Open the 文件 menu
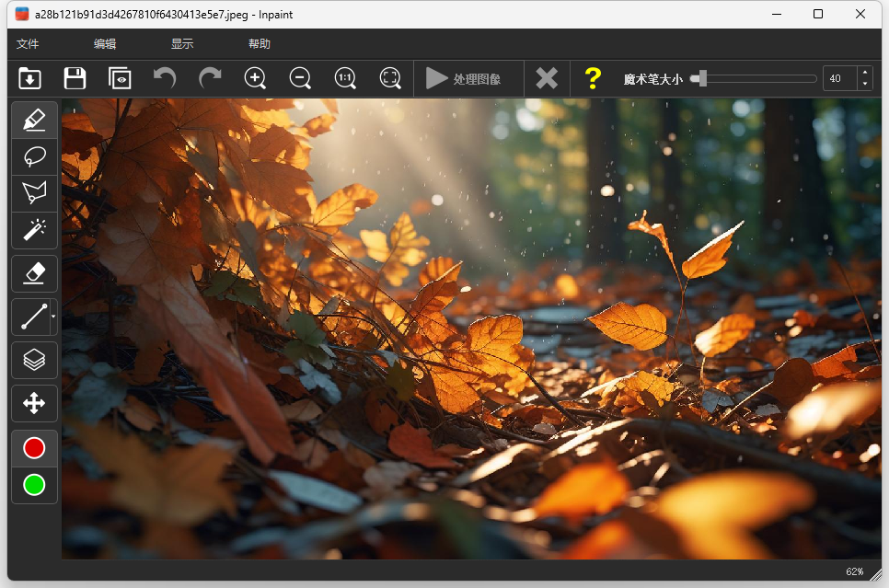 pyautogui.click(x=28, y=44)
